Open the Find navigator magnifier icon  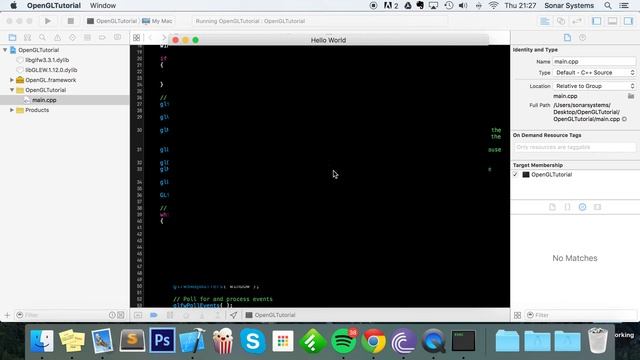click(x=42, y=38)
